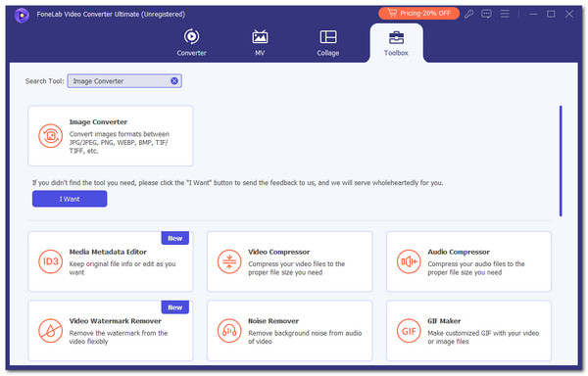Open the feedback chat bubble icon
Screen dimensions: 588x376
coord(486,15)
